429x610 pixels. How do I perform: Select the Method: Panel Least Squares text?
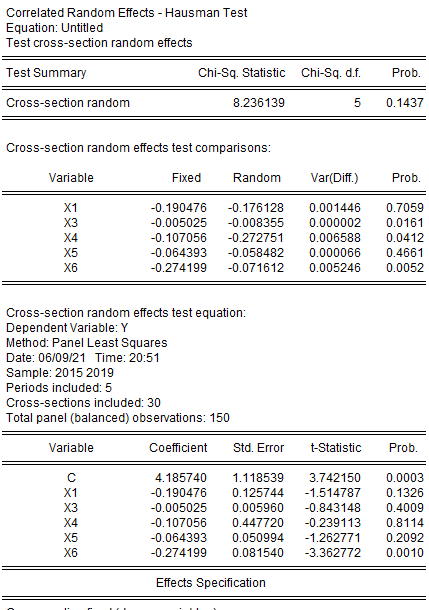87,343
